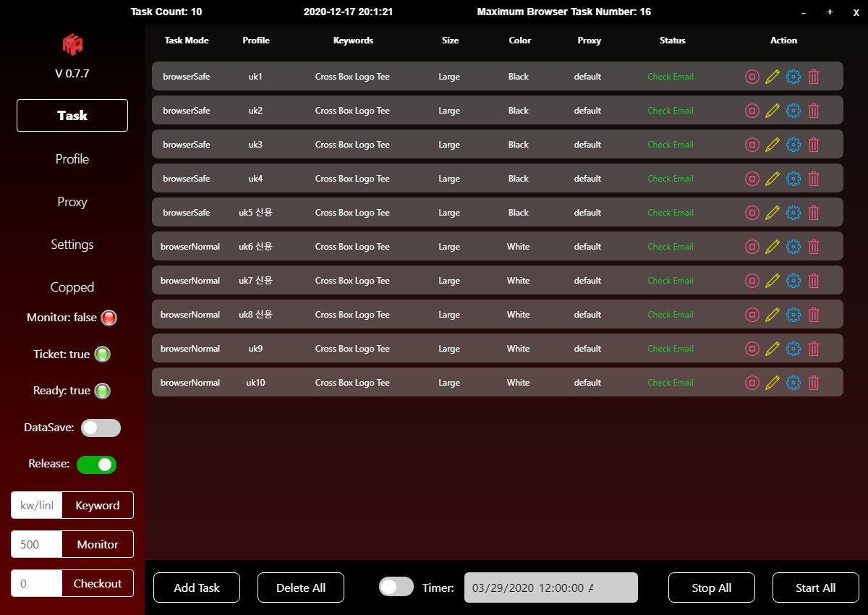Viewport: 868px width, 615px height.
Task: Click the Timer date-time field
Action: click(550, 588)
